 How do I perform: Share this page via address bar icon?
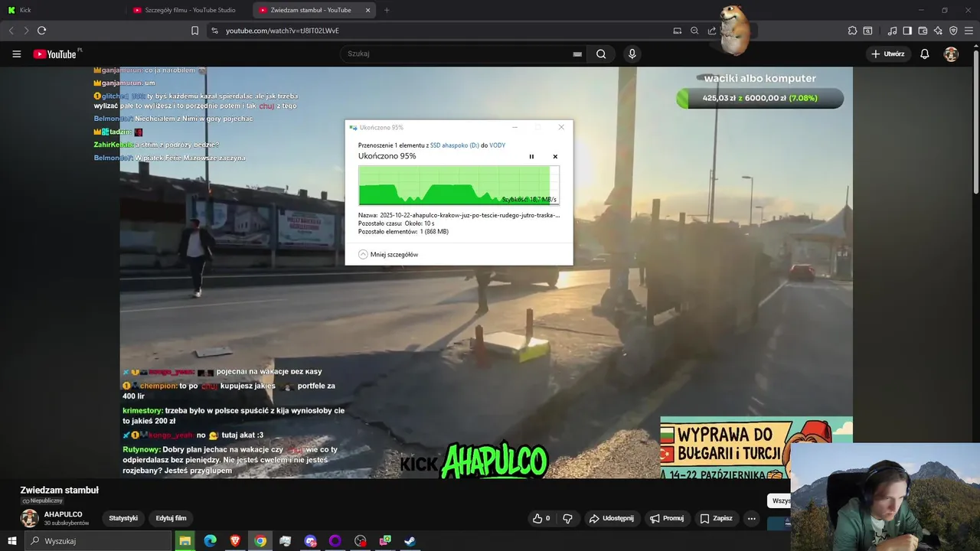coord(712,31)
